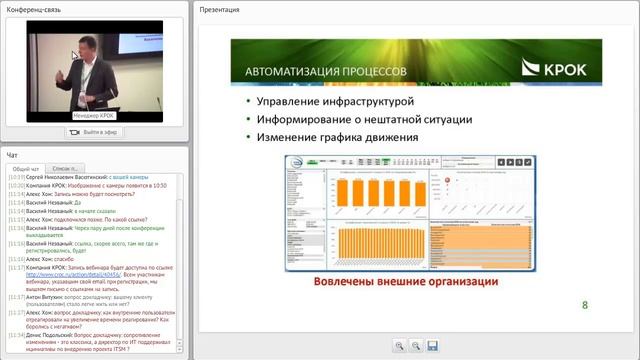Save the presentation with the floppy disk icon
The width and height of the screenshot is (640, 360).
433,346
